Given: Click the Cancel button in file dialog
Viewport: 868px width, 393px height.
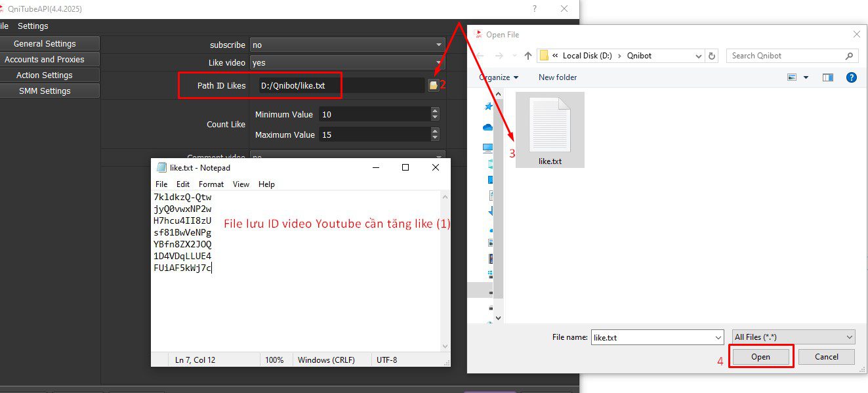Looking at the screenshot, I should tap(827, 357).
